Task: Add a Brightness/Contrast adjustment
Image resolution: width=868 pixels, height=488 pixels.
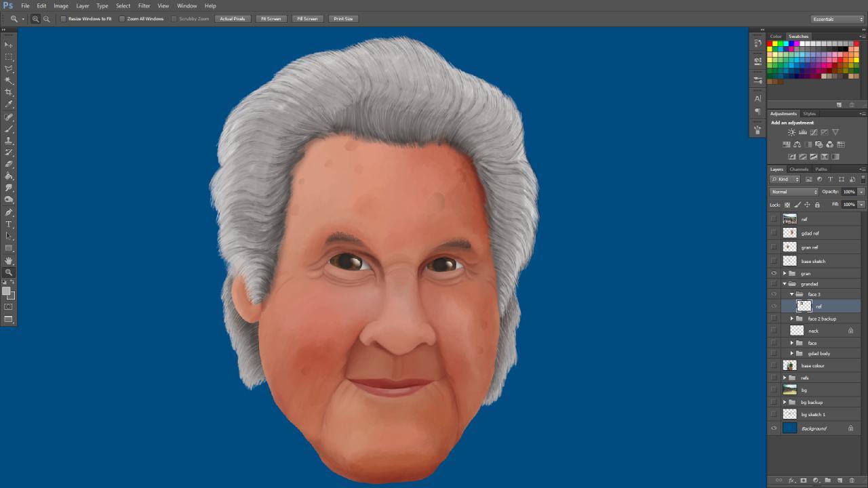Action: [x=791, y=133]
